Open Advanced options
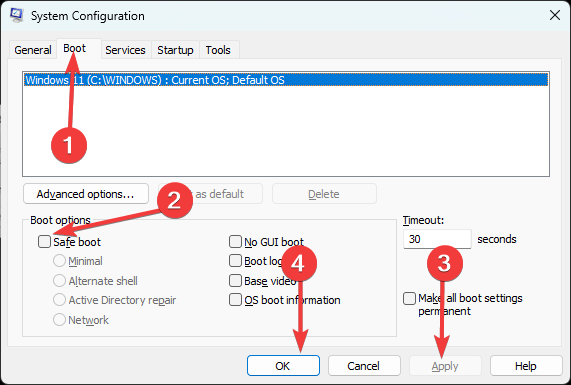The image size is (571, 385). [86, 194]
